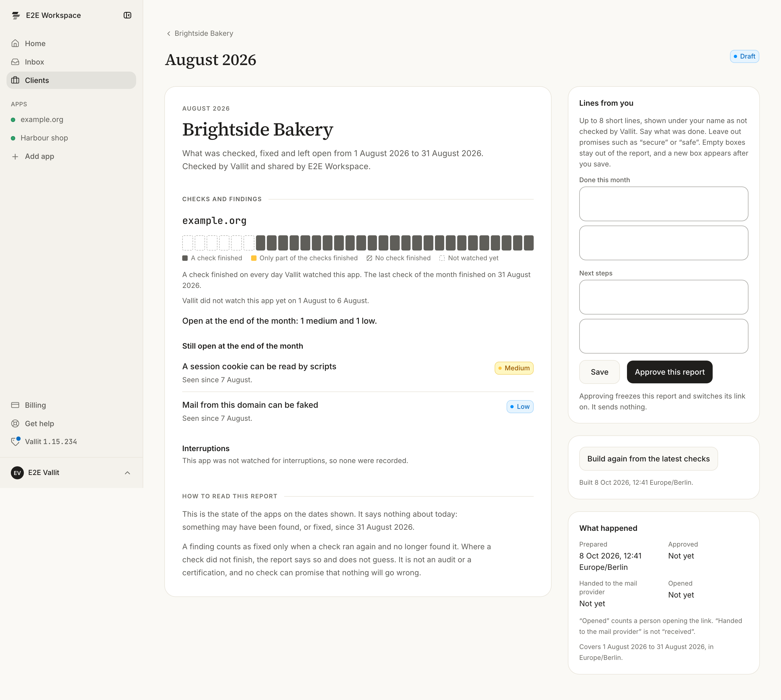
Task: Open the Inbox tray icon
Action: 15,62
